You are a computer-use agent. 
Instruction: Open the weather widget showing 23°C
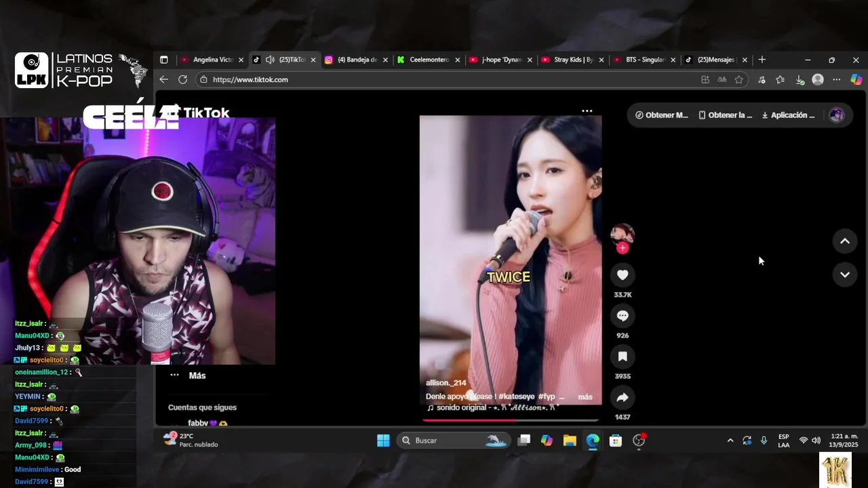tap(191, 440)
